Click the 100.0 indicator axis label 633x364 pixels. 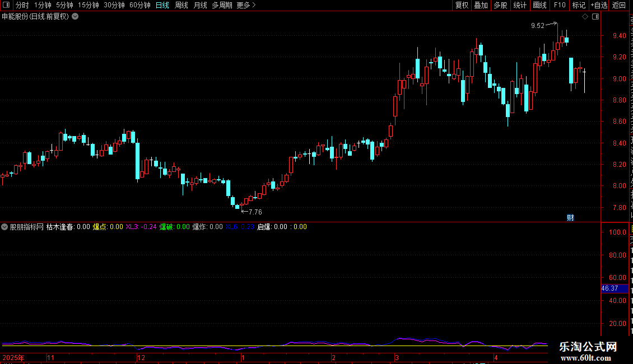(618, 232)
